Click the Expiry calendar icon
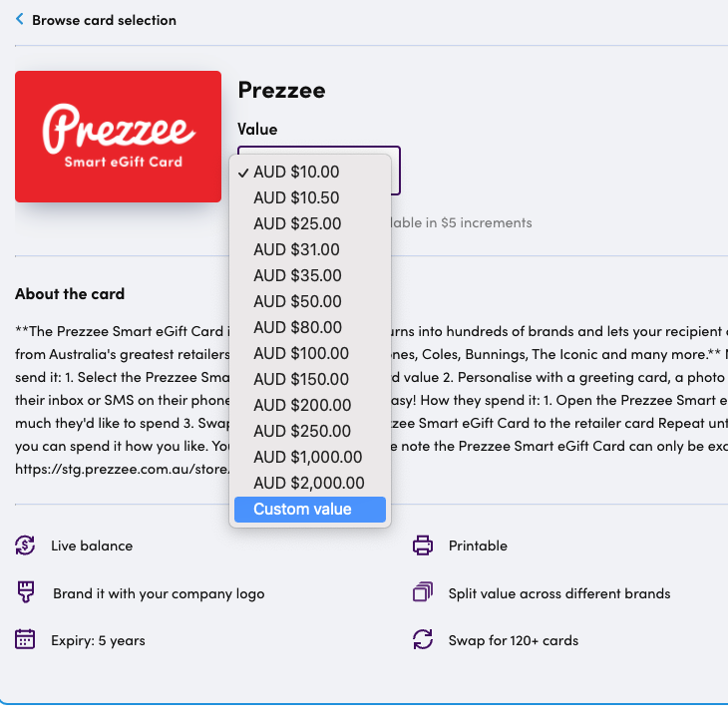Viewport: 728px width, 723px height. [x=25, y=639]
